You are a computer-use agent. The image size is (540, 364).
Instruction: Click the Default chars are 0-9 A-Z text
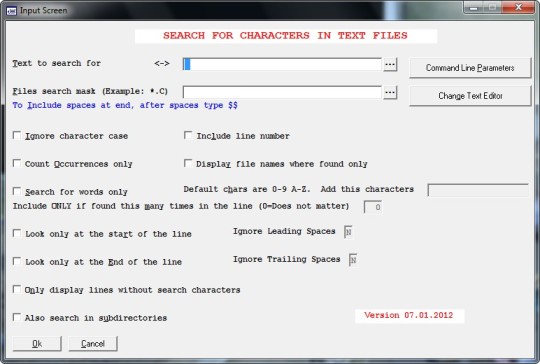click(247, 189)
